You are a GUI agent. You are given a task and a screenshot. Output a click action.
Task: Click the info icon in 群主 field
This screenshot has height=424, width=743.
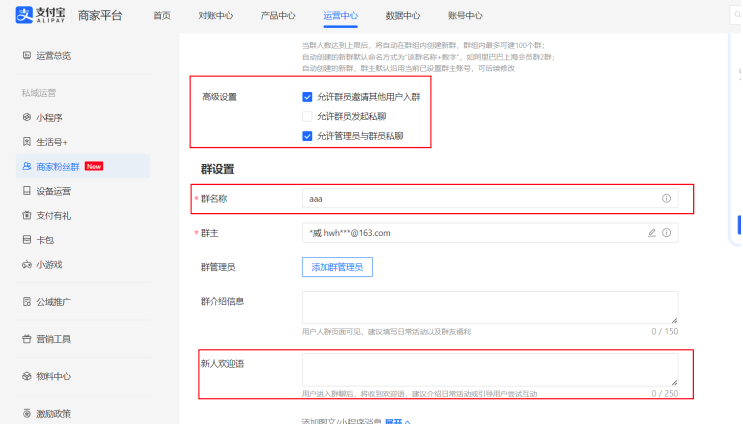click(x=666, y=233)
